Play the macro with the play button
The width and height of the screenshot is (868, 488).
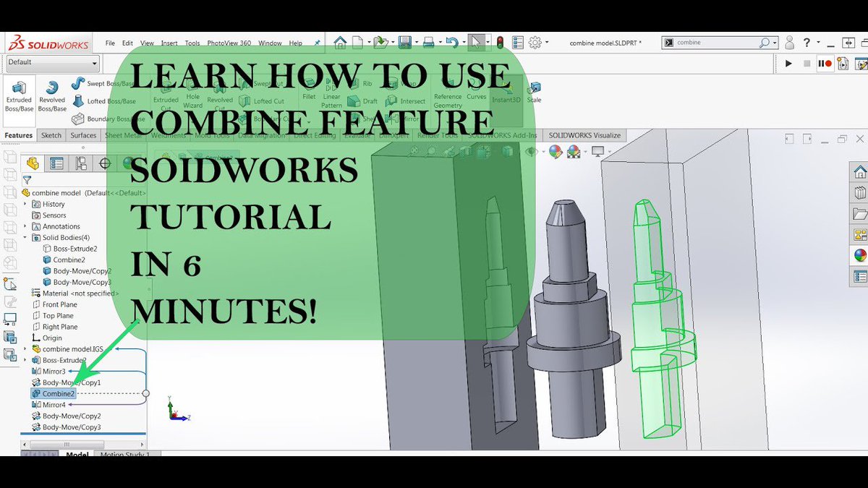coord(789,64)
